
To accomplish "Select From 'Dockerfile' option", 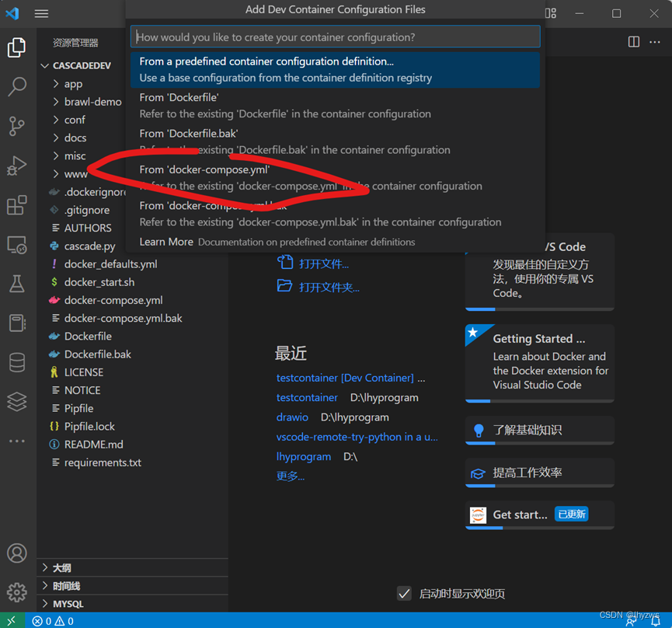I will pyautogui.click(x=335, y=106).
